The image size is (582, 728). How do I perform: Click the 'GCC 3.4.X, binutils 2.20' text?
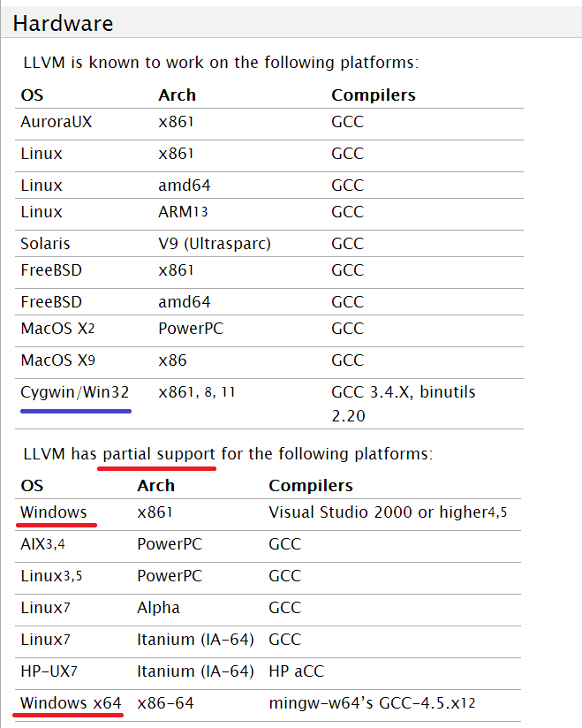pyautogui.click(x=404, y=404)
